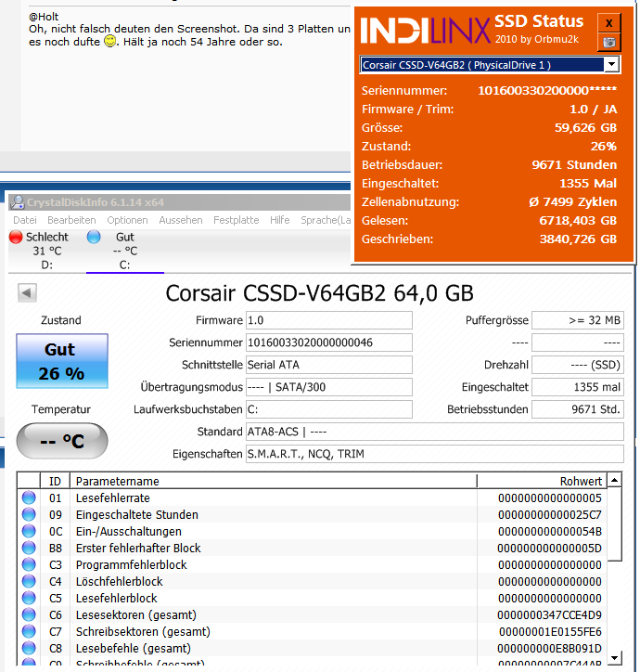Click the status orb for Eingeschaltete Stunden row

pos(29,514)
